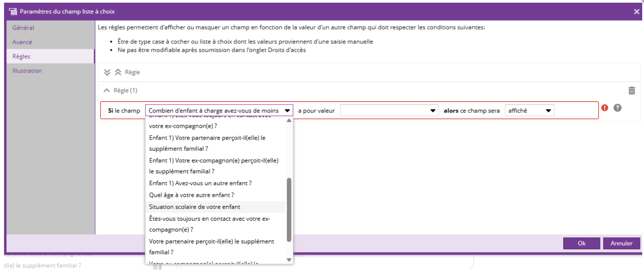Select 'Situation scolaire de votre enfant' option

[x=194, y=207]
